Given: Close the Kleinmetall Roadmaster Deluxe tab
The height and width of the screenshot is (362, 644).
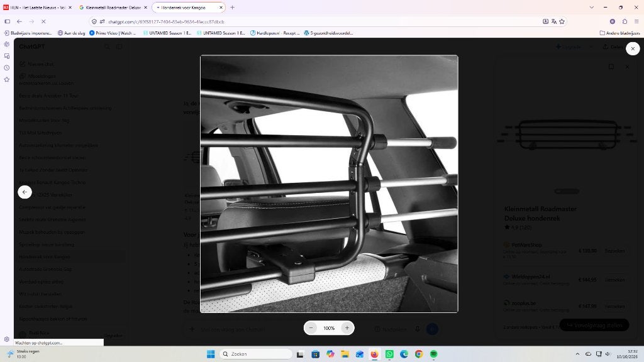Looking at the screenshot, I should 145,8.
